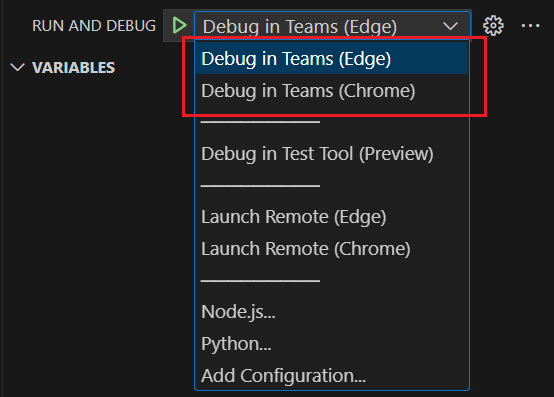Select Debug in Teams (Edge) option
This screenshot has width=554, height=397.
click(332, 58)
